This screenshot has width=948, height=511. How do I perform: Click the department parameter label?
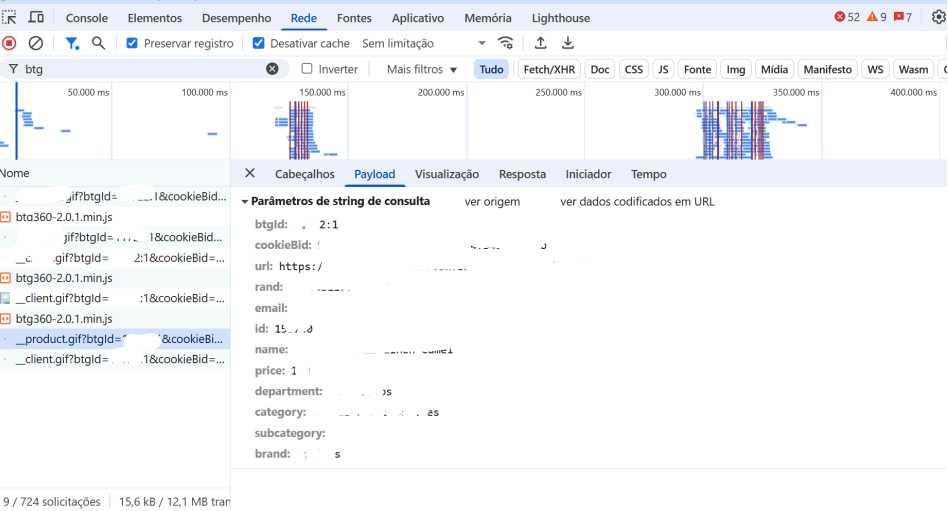click(x=289, y=391)
